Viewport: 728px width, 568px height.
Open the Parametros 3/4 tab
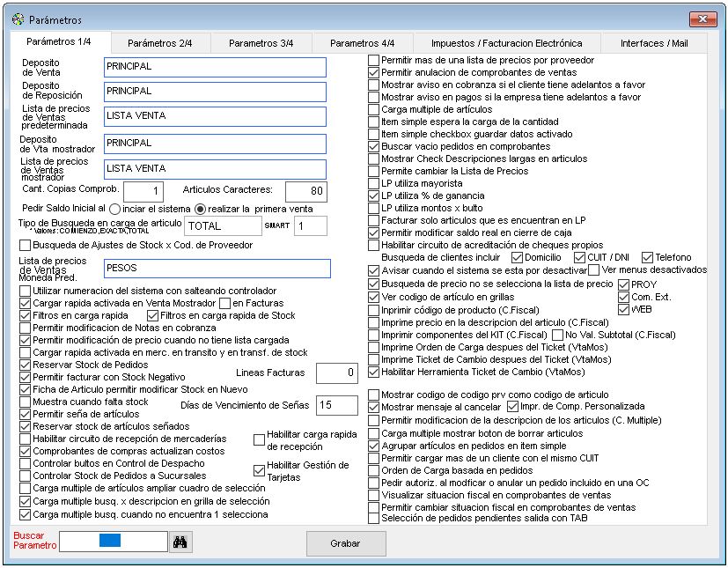pos(263,43)
